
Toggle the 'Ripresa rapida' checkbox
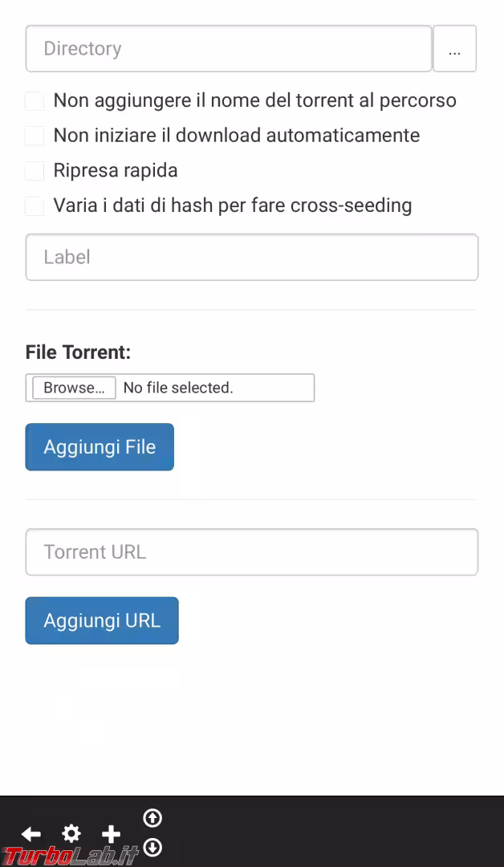35,171
